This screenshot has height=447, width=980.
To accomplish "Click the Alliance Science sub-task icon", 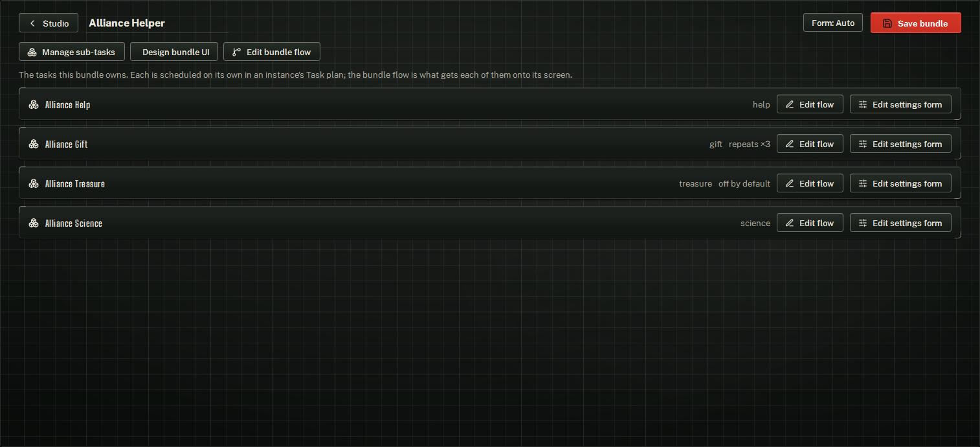I will (34, 223).
